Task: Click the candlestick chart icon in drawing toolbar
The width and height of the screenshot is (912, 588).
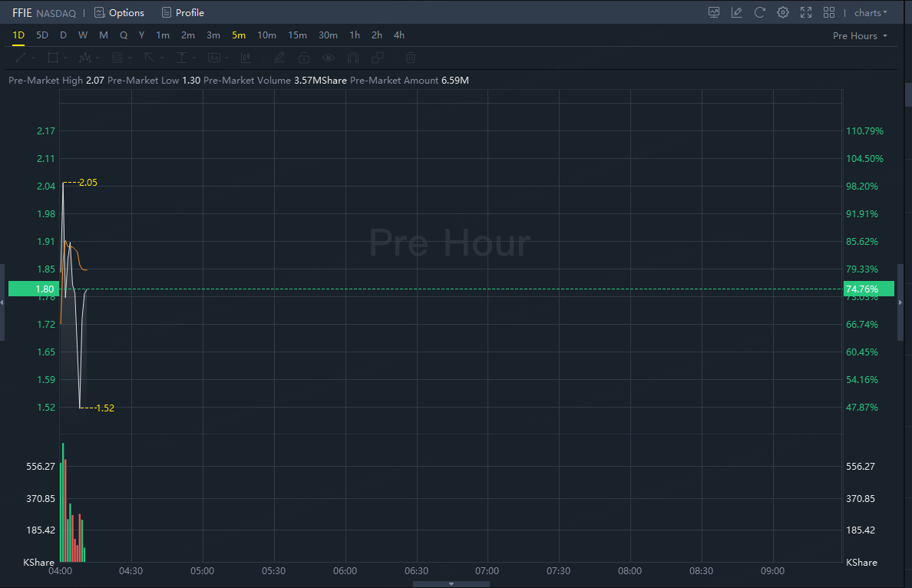Action: [x=246, y=58]
